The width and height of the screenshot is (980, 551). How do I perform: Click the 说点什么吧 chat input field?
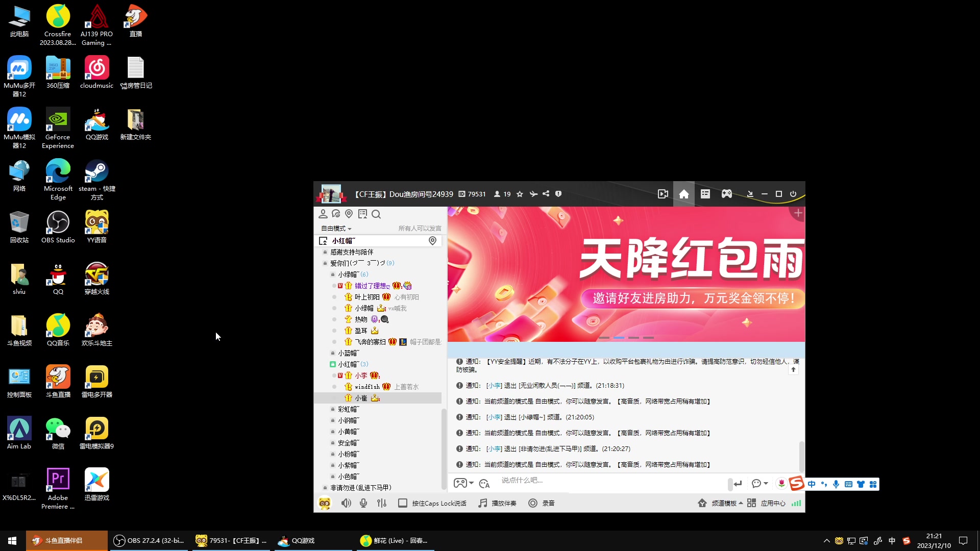[587, 481]
